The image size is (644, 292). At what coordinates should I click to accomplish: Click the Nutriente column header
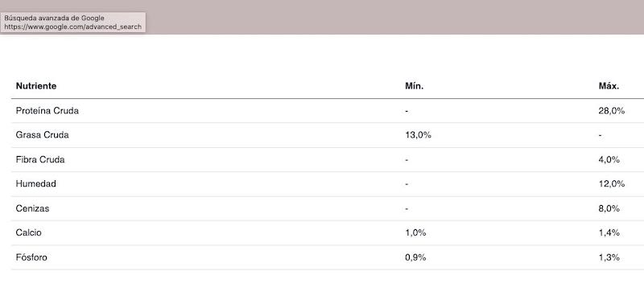tap(36, 86)
